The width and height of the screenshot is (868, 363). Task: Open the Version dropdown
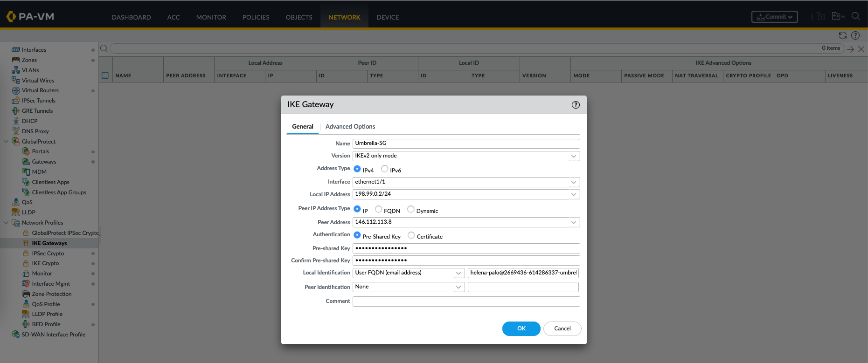click(574, 156)
